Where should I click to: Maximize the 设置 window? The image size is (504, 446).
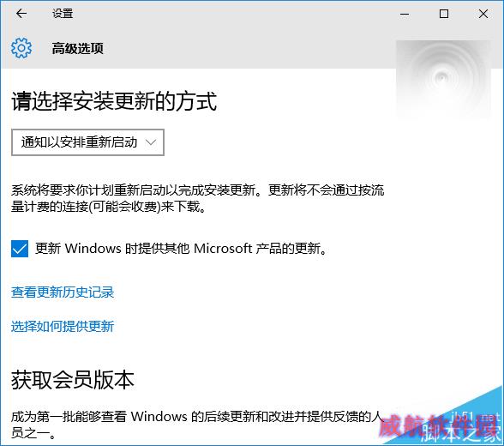point(444,14)
